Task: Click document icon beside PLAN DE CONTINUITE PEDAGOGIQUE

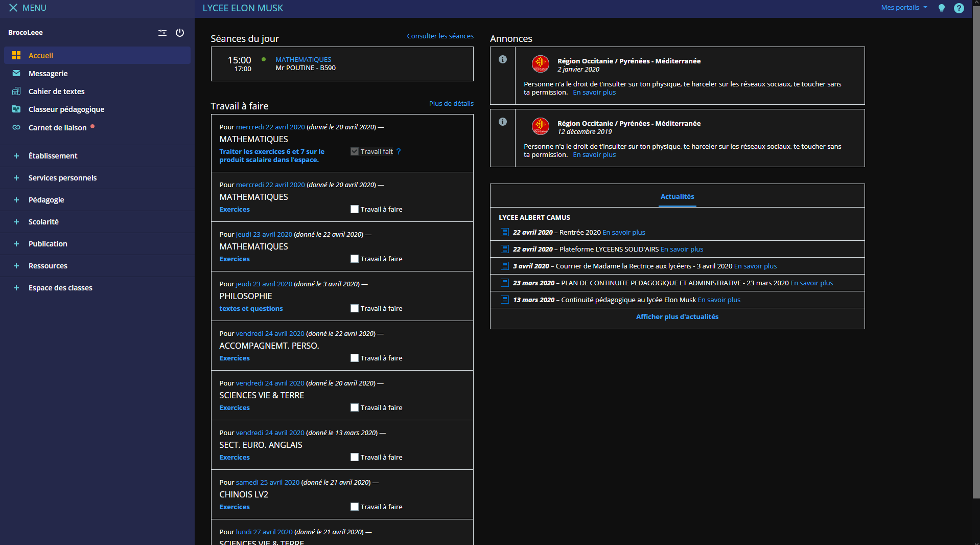Action: (504, 283)
